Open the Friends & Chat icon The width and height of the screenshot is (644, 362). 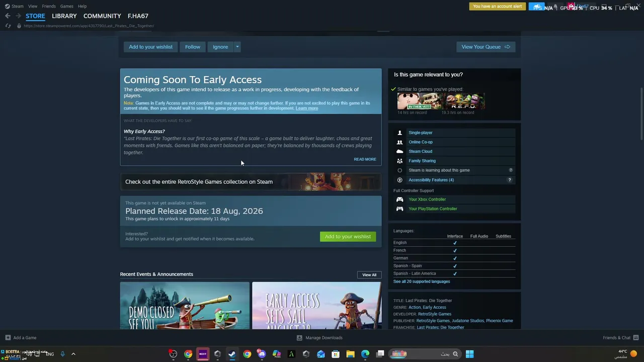(x=636, y=338)
